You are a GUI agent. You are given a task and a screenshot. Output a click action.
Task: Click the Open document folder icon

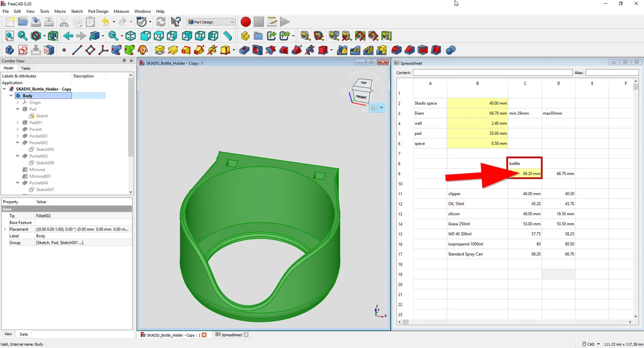23,22
